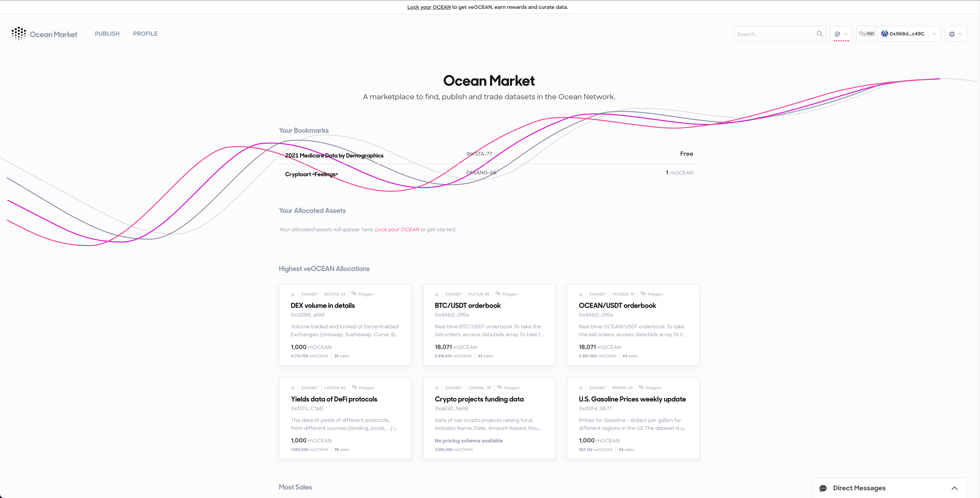Open the PUBLISH menu item
The width and height of the screenshot is (980, 498).
[x=107, y=34]
